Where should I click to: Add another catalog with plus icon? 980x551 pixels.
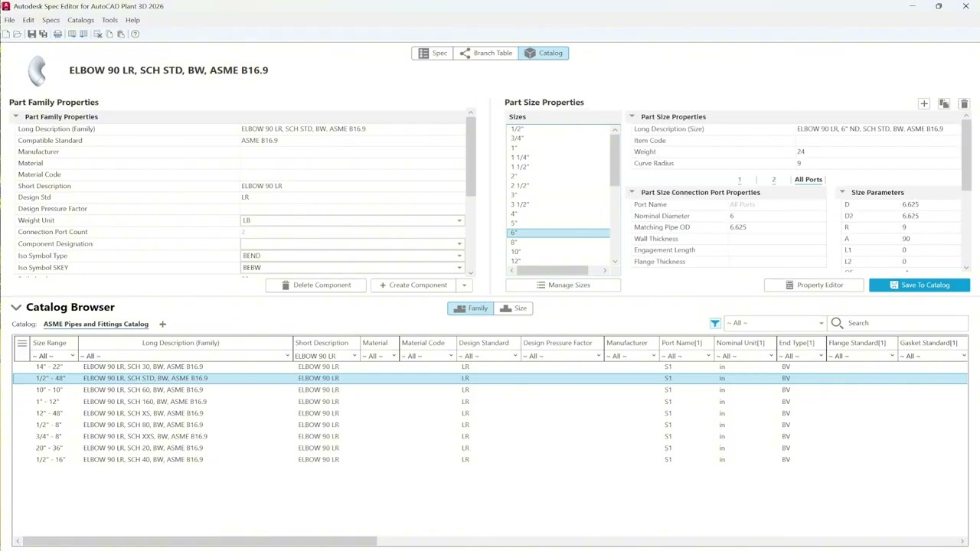162,324
